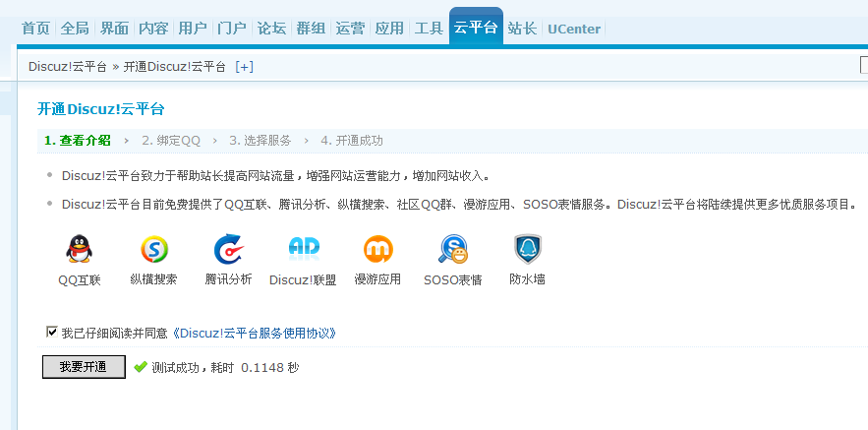This screenshot has width=868, height=430.
Task: Open the 运营 tab
Action: (x=350, y=29)
